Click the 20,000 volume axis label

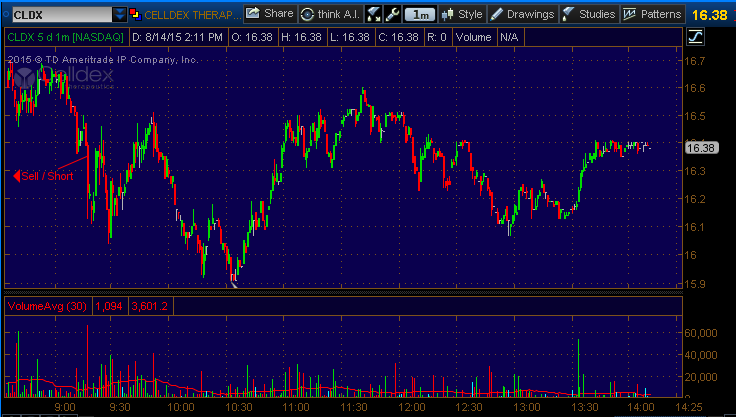(x=700, y=377)
